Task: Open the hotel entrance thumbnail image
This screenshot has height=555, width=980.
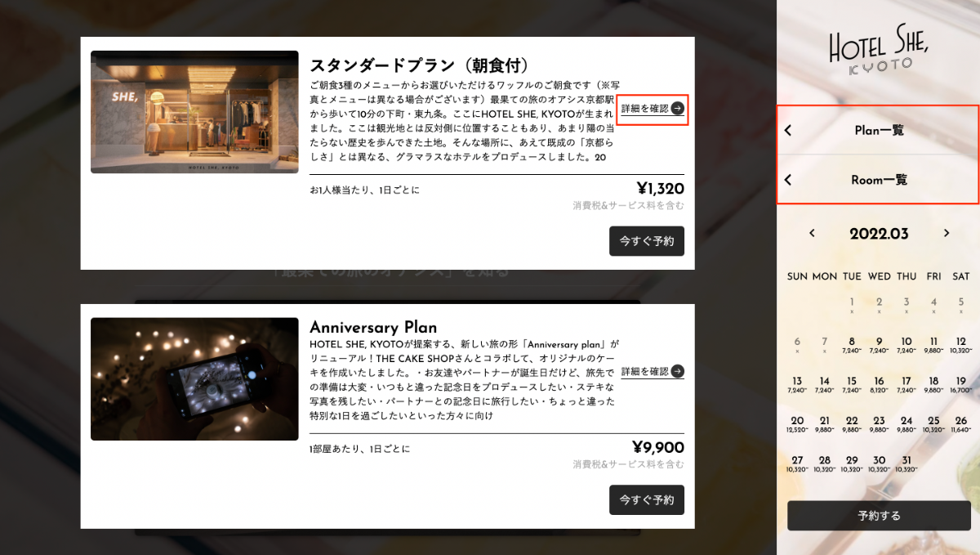Action: 194,112
